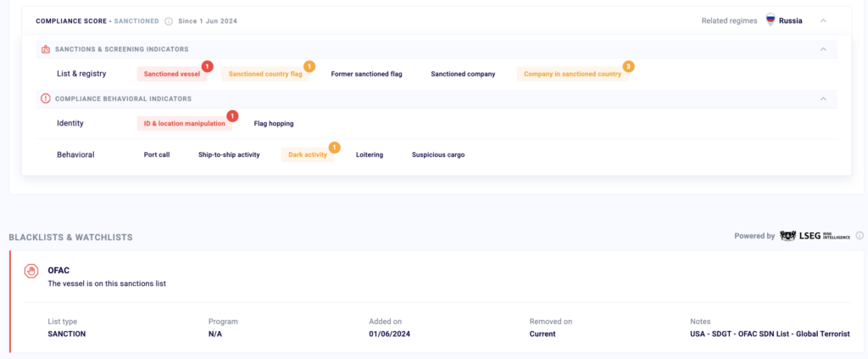The image size is (868, 359).
Task: Click the OFAC stop-hand sanction icon
Action: click(x=31, y=271)
